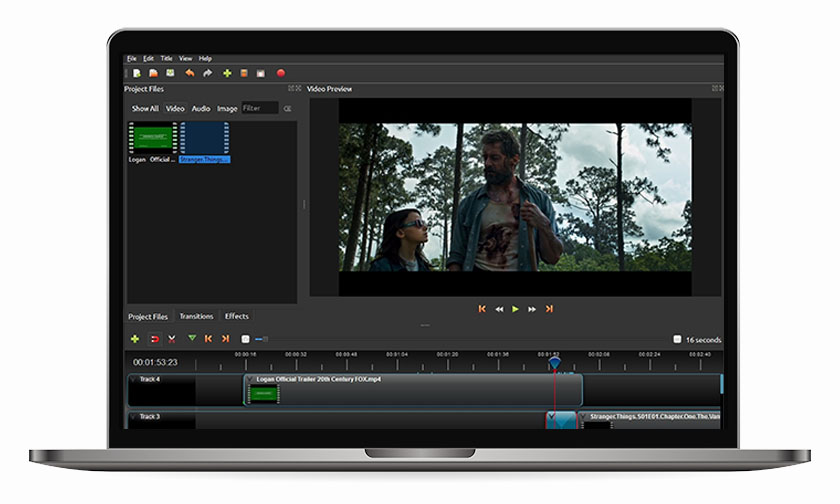Close the Project Files panel

pyautogui.click(x=298, y=88)
